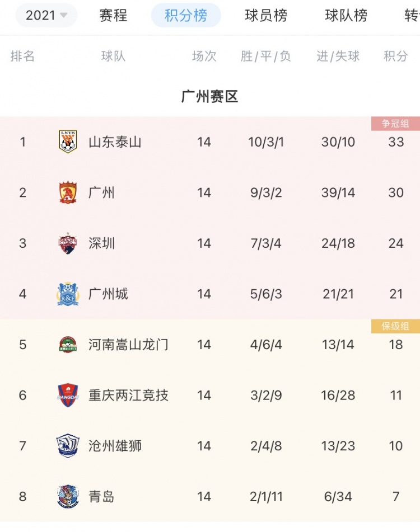
Task: Switch to the 赛程 tab
Action: click(113, 15)
